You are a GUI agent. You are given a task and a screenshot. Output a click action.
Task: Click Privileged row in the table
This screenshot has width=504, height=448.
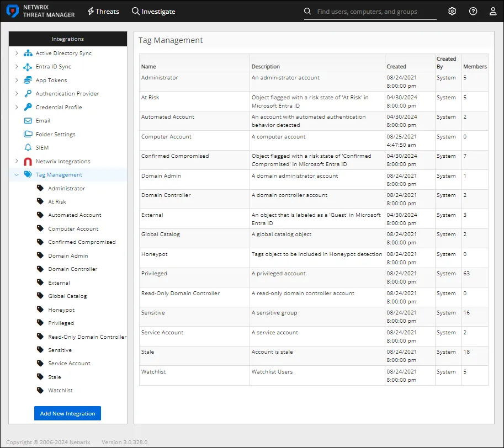click(314, 278)
